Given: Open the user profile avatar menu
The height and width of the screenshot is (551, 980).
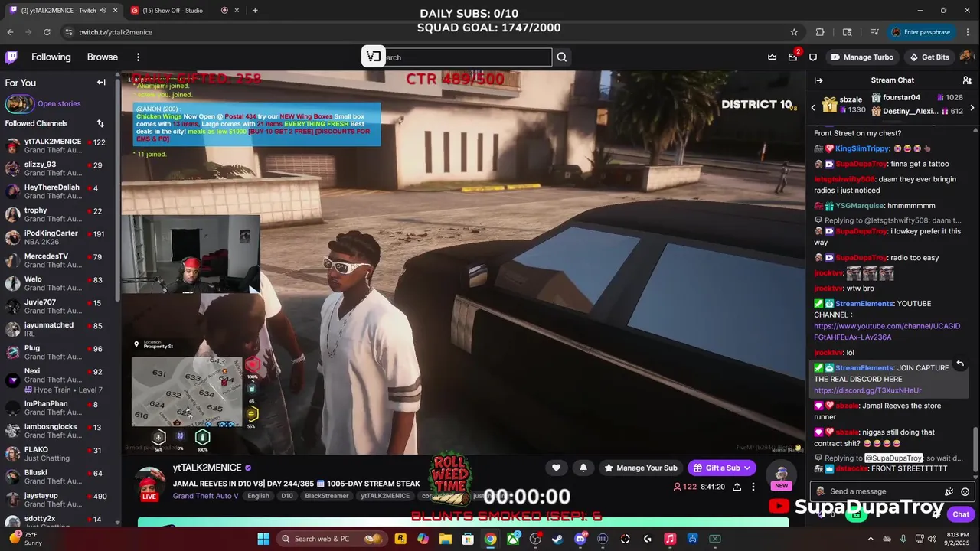Looking at the screenshot, I should pyautogui.click(x=965, y=57).
